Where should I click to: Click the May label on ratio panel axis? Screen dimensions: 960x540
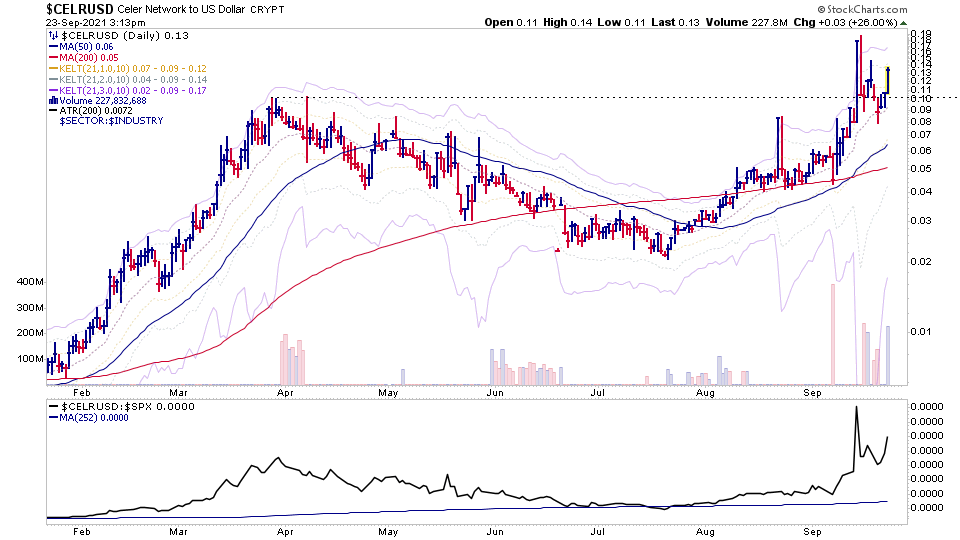click(388, 531)
